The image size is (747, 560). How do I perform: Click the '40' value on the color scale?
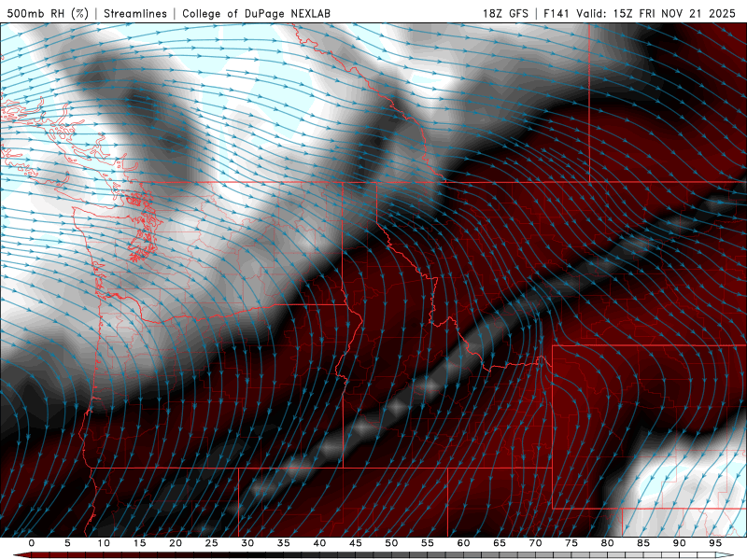coord(319,543)
